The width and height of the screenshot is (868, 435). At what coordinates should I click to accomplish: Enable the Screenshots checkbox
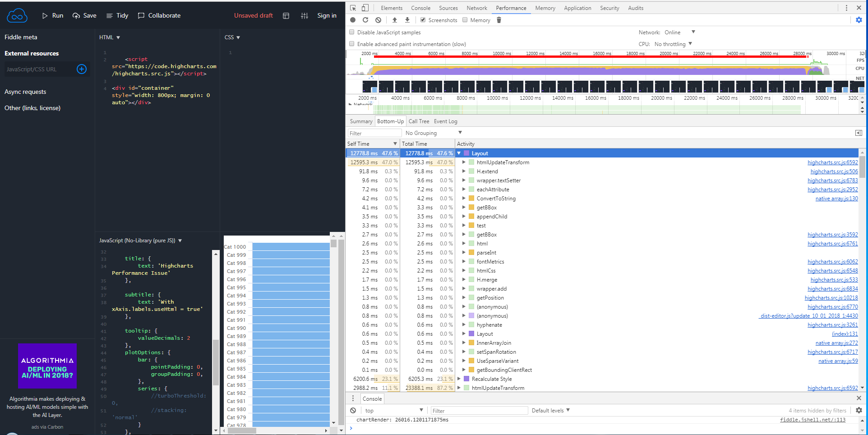point(423,20)
